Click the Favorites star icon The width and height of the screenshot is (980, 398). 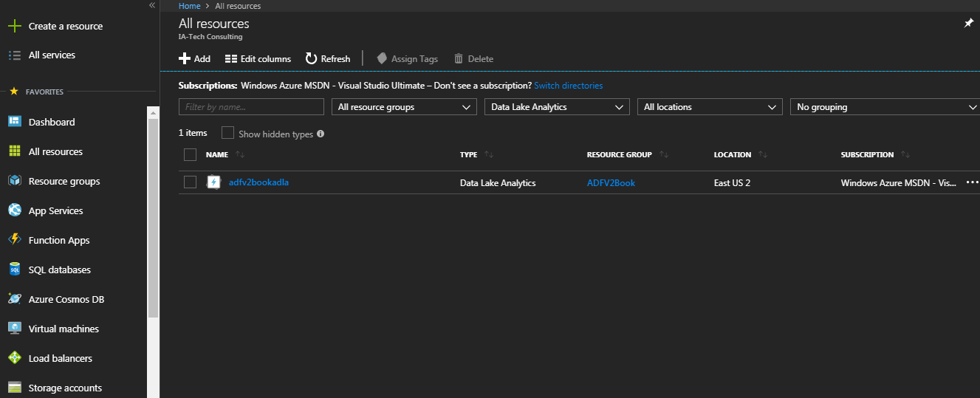tap(13, 92)
